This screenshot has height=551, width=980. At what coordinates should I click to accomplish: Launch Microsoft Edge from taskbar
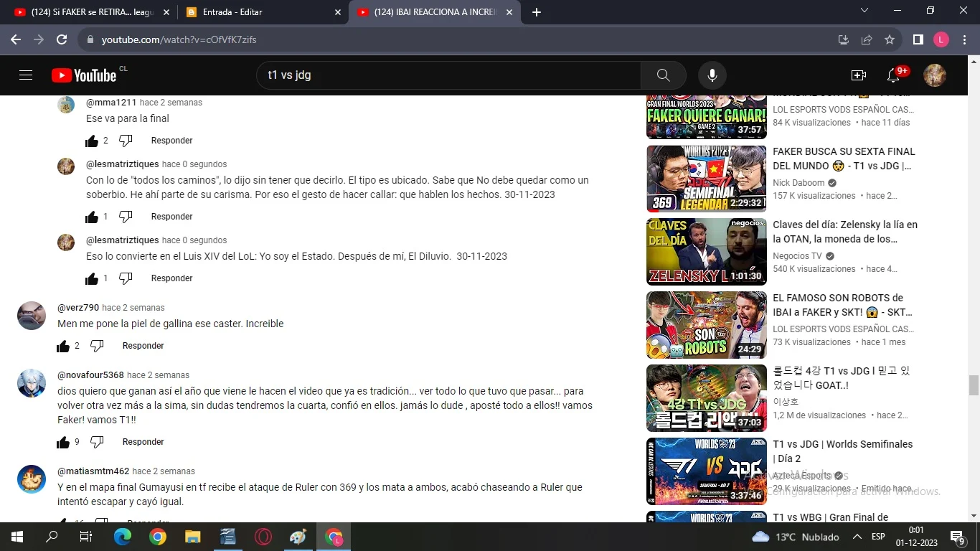click(x=123, y=537)
